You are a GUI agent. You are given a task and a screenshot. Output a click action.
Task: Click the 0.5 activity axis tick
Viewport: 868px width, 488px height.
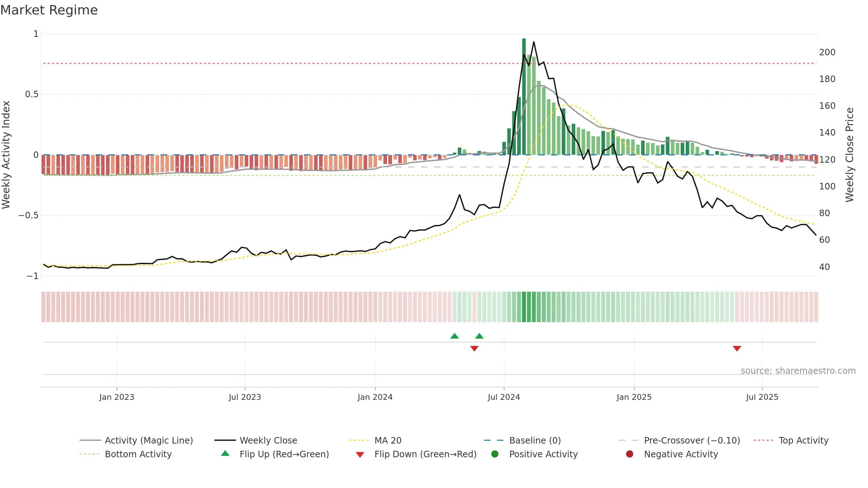coord(31,94)
